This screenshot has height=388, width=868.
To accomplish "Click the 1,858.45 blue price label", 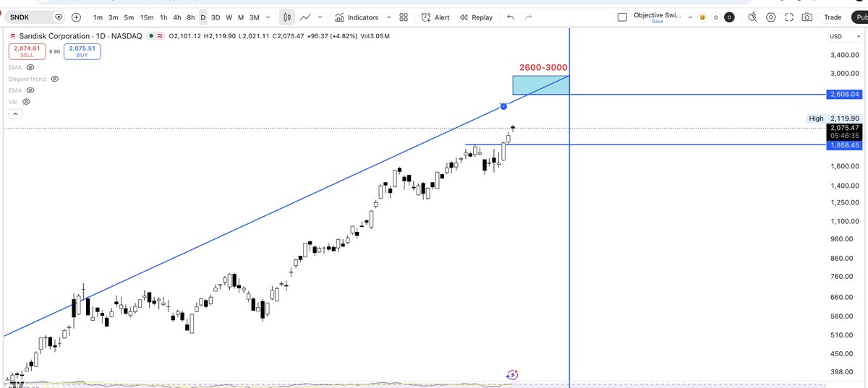I will coord(845,145).
